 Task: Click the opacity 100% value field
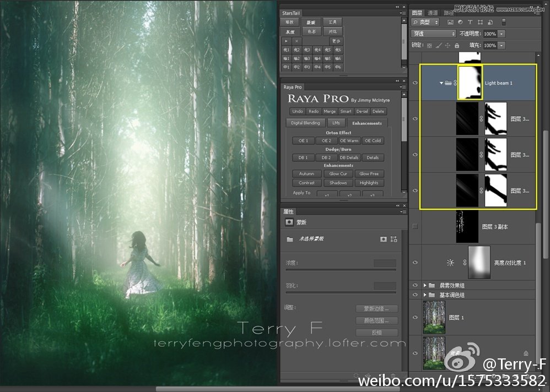(x=490, y=34)
